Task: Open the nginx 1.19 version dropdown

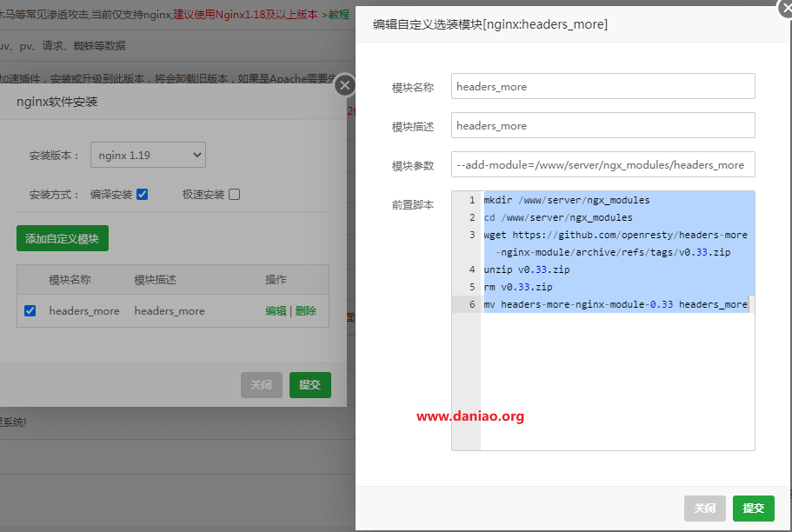Action: tap(148, 155)
